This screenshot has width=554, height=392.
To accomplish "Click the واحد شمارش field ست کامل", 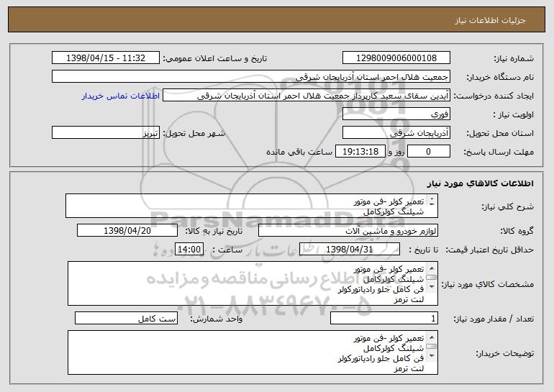I will 126,319.
